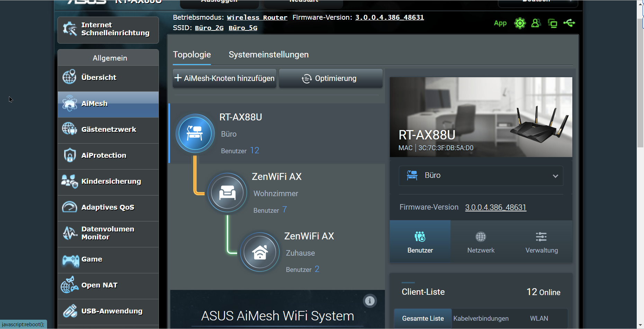This screenshot has height=329, width=644.
Task: Click the green connected devices icon
Action: pyautogui.click(x=553, y=23)
